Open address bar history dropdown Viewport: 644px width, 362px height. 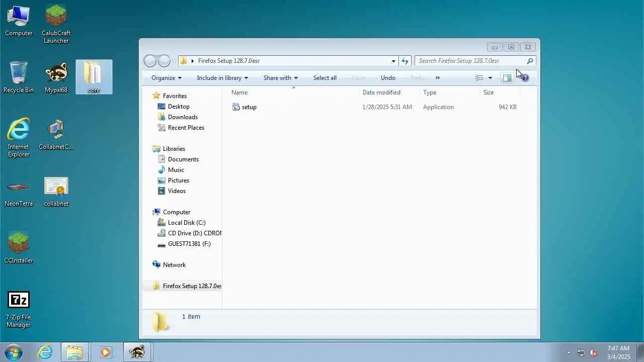(x=393, y=61)
